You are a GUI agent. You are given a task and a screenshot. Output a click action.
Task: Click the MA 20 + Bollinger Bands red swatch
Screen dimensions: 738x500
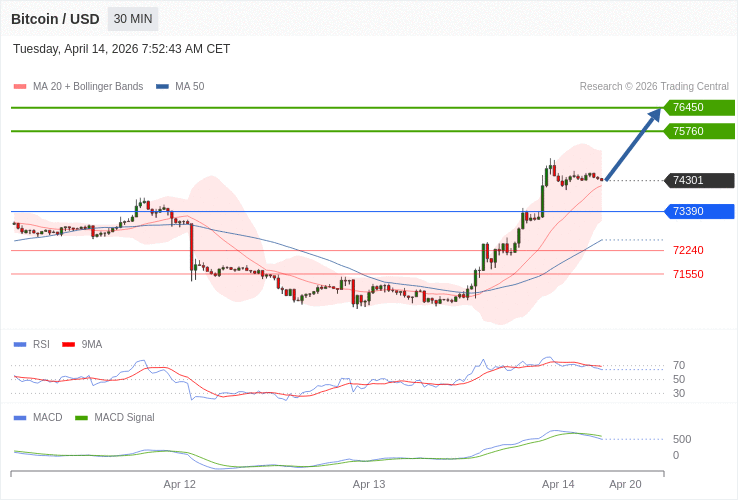pyautogui.click(x=20, y=87)
